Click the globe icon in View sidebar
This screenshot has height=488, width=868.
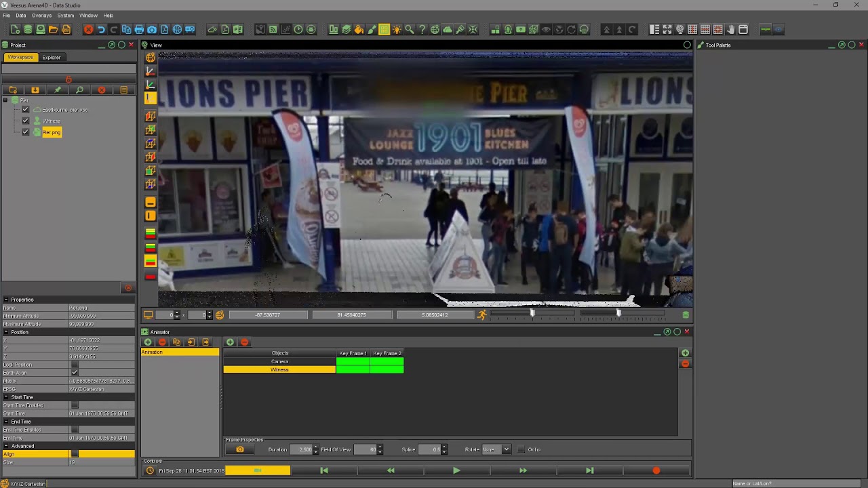pos(151,58)
